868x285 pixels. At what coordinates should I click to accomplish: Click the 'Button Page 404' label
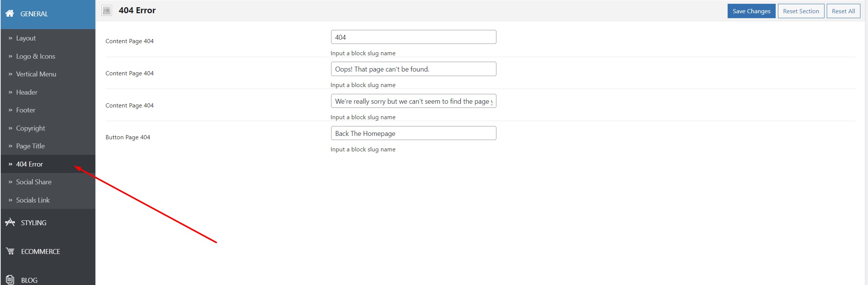[x=128, y=137]
